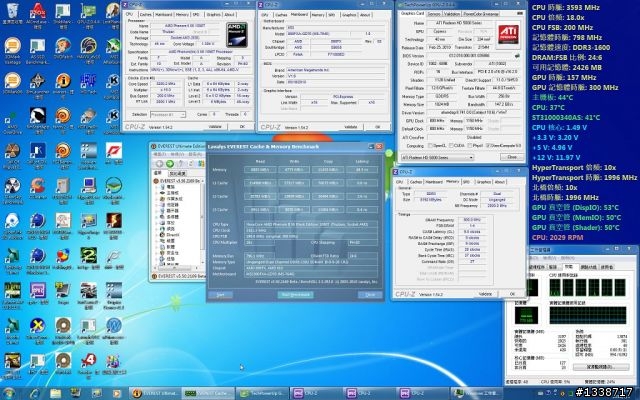640x400 pixels.
Task: Toggle OpenCL checkbox in GPU-Z
Action: [x=430, y=146]
